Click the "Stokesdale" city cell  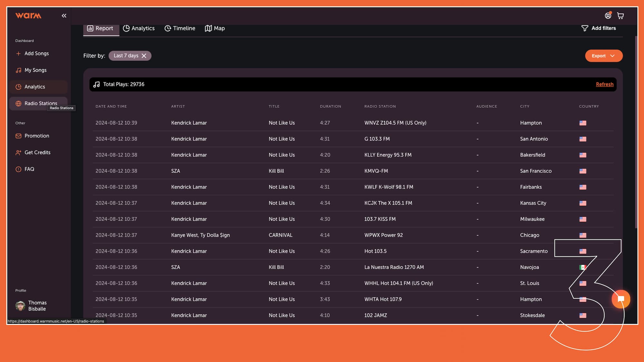(x=532, y=315)
